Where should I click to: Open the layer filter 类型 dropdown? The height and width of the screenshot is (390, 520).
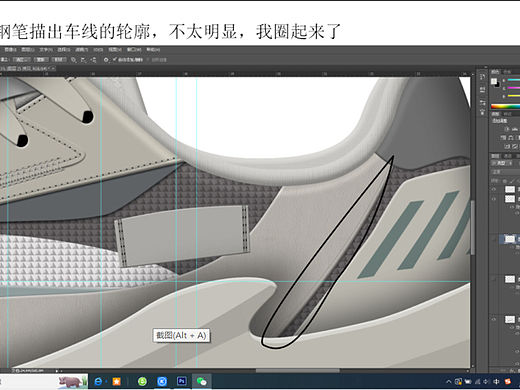pos(501,163)
